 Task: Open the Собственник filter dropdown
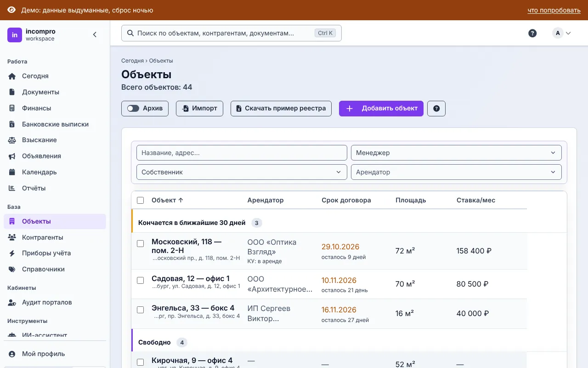click(x=242, y=172)
